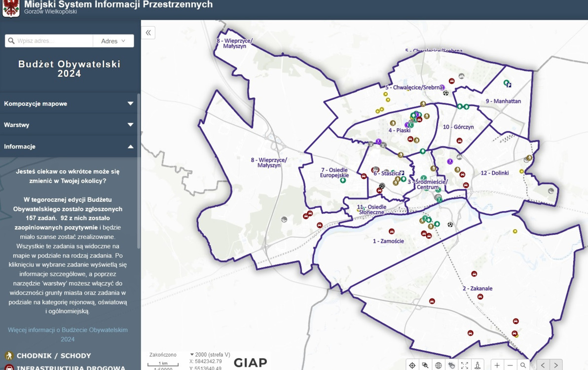Expand the Kompozycje mapowe section

69,104
